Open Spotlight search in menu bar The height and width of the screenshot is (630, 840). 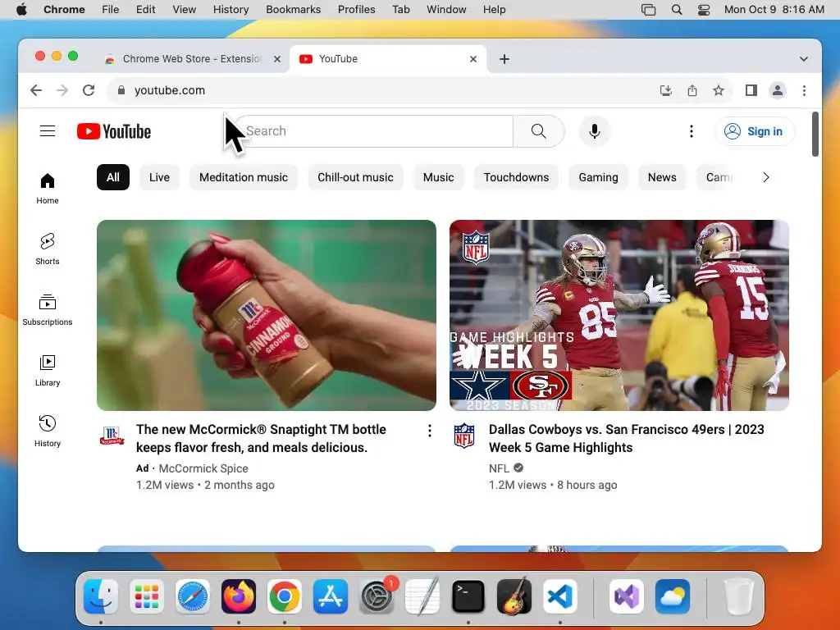pyautogui.click(x=677, y=10)
